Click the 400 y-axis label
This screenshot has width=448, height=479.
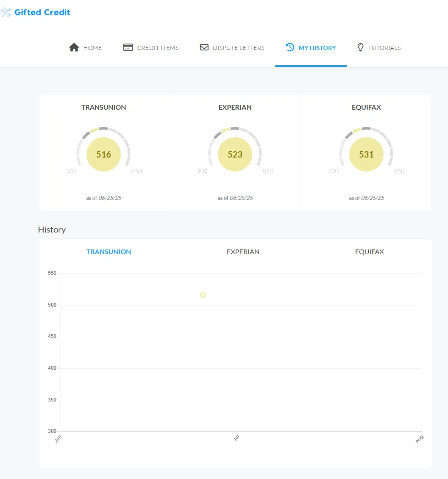point(52,368)
